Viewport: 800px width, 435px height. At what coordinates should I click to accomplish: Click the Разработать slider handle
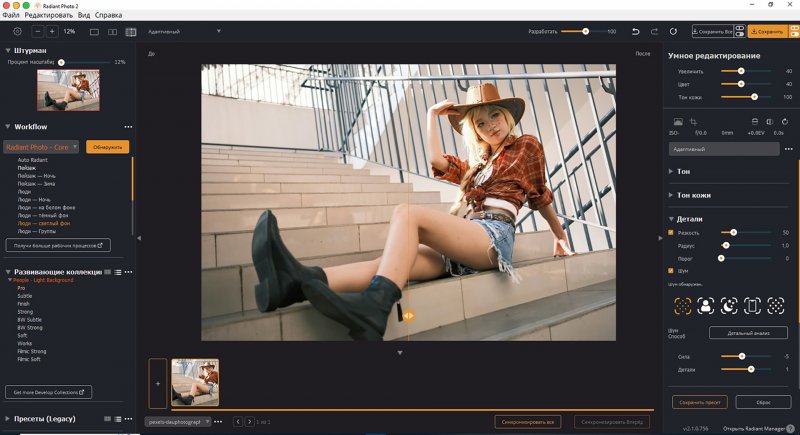click(x=586, y=32)
